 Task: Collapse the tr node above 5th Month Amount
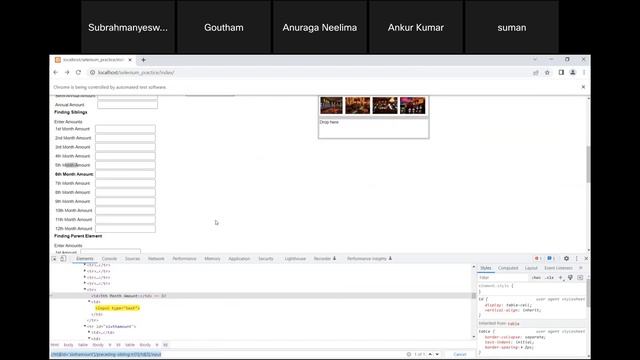coord(85,289)
